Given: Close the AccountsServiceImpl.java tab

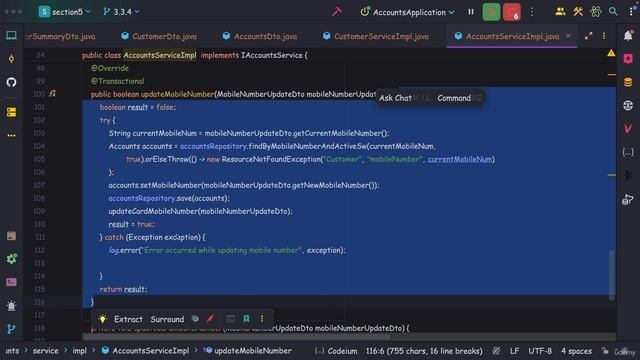Looking at the screenshot, I should 568,36.
